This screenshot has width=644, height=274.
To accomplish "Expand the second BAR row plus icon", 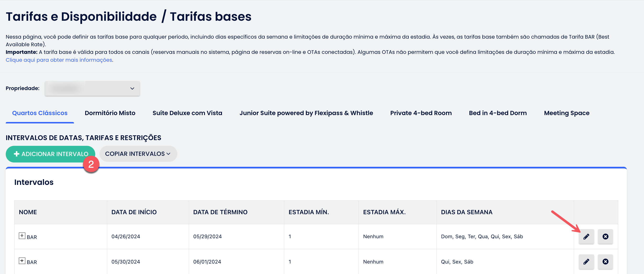I will click(22, 261).
